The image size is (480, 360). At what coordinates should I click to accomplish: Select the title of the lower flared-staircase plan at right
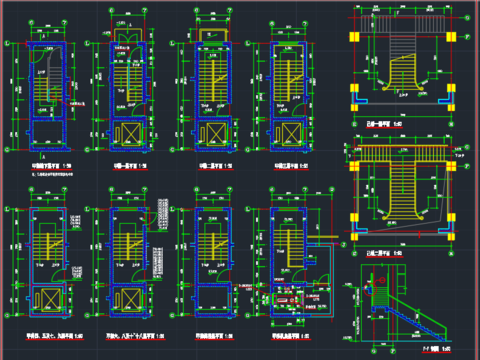click(x=384, y=253)
